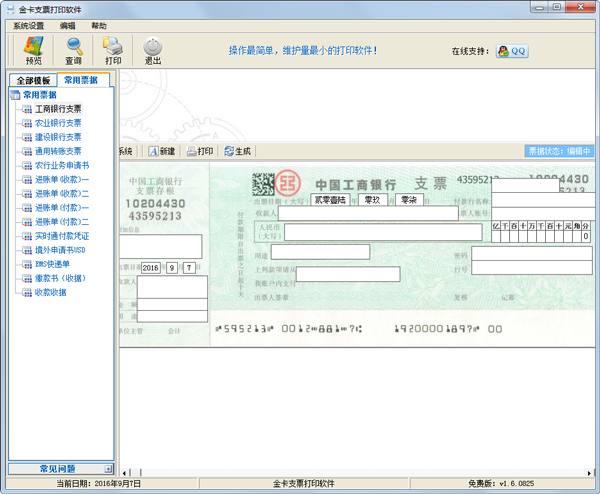Click stub day field 7
The width and height of the screenshot is (600, 494).
189,268
